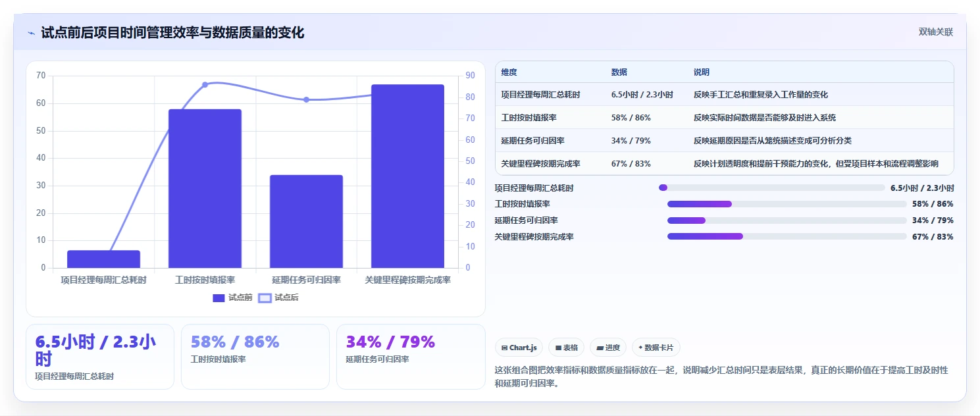Click the Chart.js tag chip
Screen dimensions: 980x416
(519, 348)
